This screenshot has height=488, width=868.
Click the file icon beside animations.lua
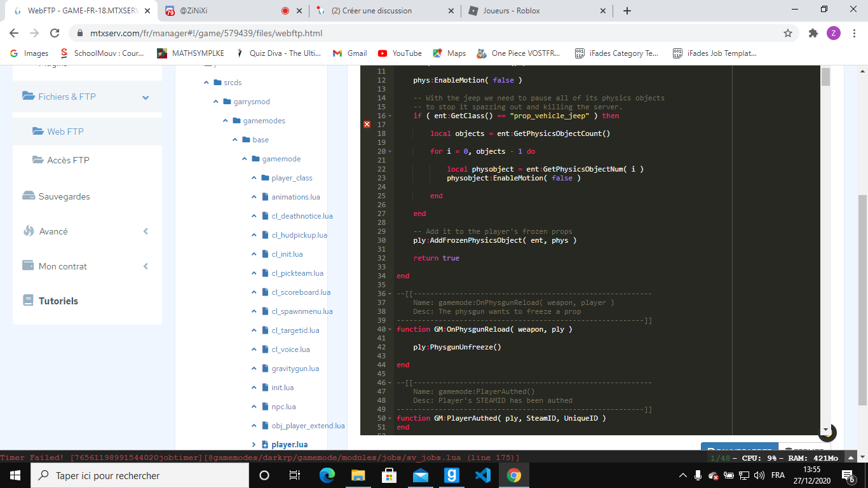pos(266,197)
